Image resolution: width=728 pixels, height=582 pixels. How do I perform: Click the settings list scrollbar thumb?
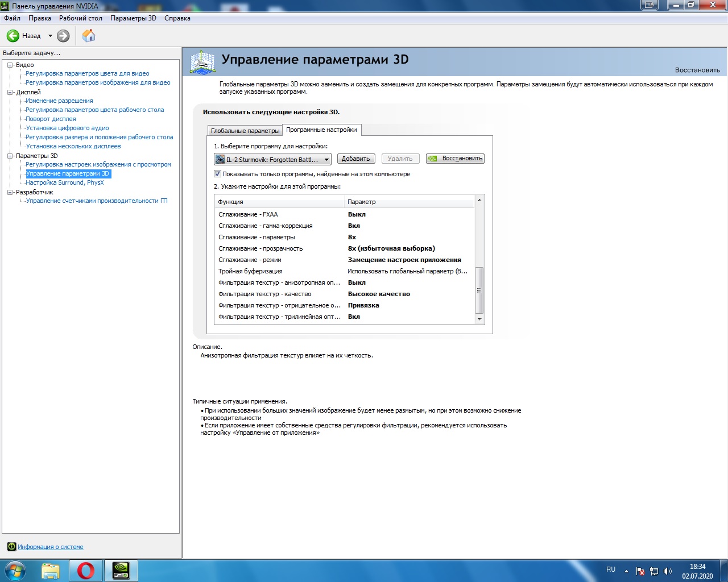click(479, 290)
